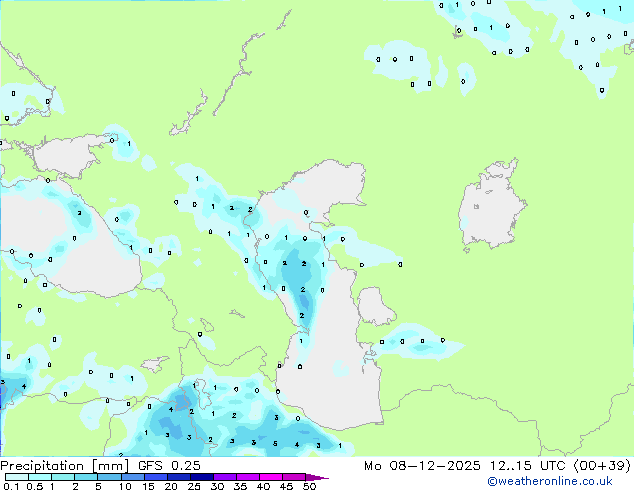Click the '(00+39)' forecast run label
This screenshot has width=634, height=490.
click(x=602, y=466)
